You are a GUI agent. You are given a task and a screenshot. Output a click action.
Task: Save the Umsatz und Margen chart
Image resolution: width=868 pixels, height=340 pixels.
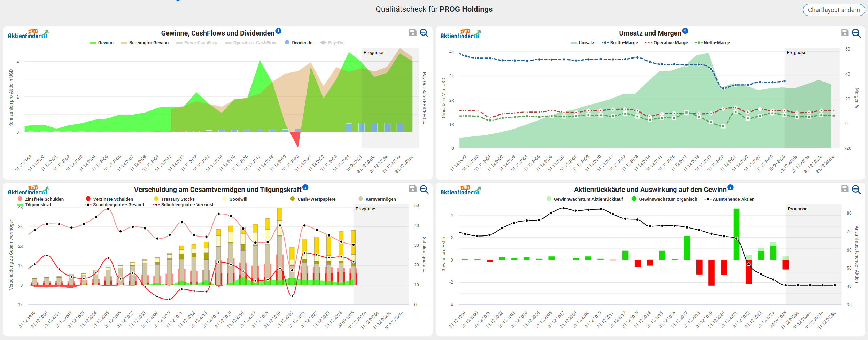pyautogui.click(x=845, y=33)
